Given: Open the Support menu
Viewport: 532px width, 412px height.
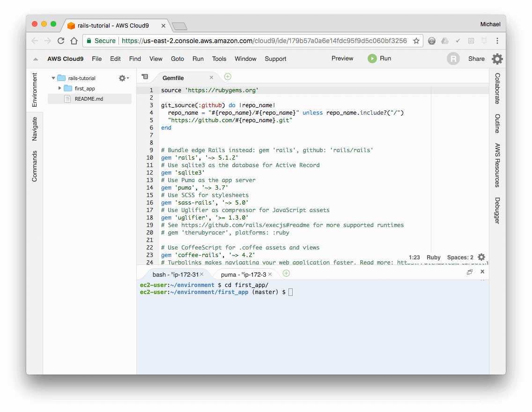Looking at the screenshot, I should click(x=275, y=59).
